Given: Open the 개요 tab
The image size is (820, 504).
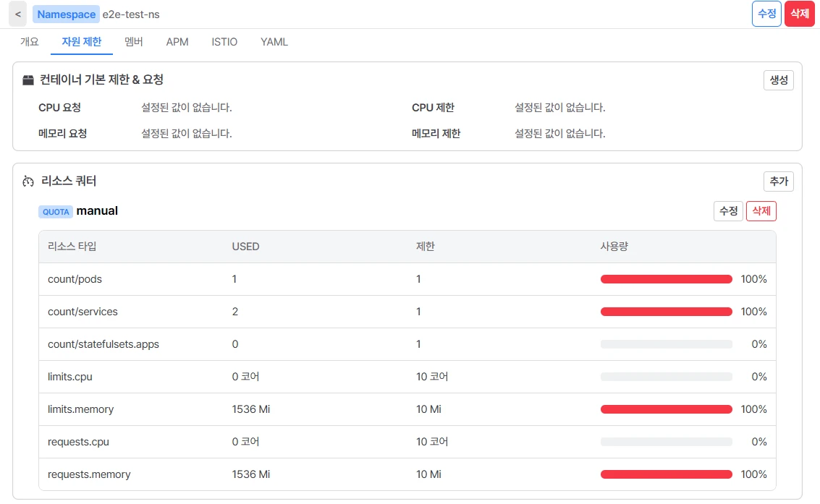Looking at the screenshot, I should 29,42.
